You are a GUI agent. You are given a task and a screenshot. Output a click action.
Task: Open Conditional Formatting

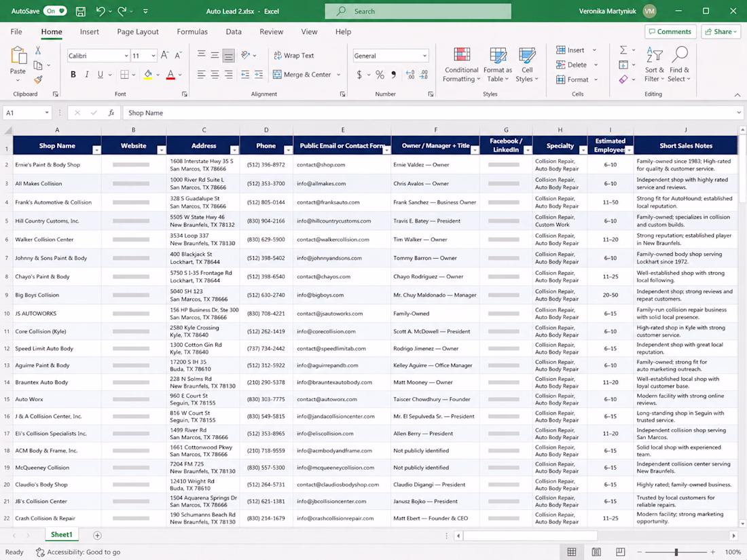coord(461,64)
